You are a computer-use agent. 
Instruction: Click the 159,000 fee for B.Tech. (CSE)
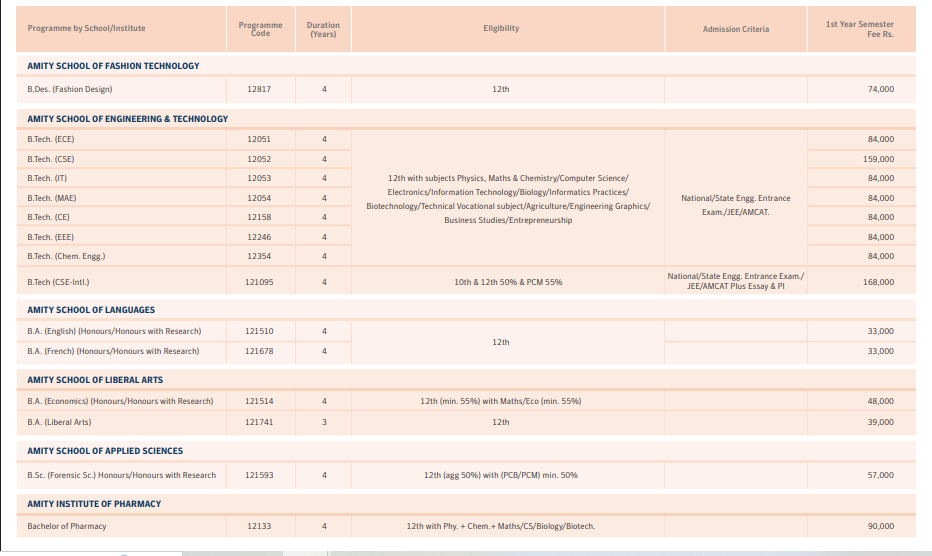(879, 159)
